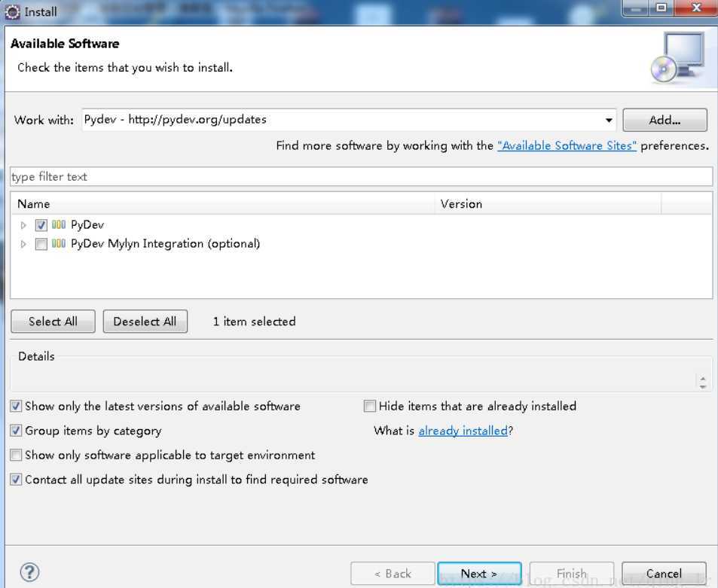718x588 pixels.
Task: Select PyDev Mylyn Integration (optional) row label
Action: 165,243
